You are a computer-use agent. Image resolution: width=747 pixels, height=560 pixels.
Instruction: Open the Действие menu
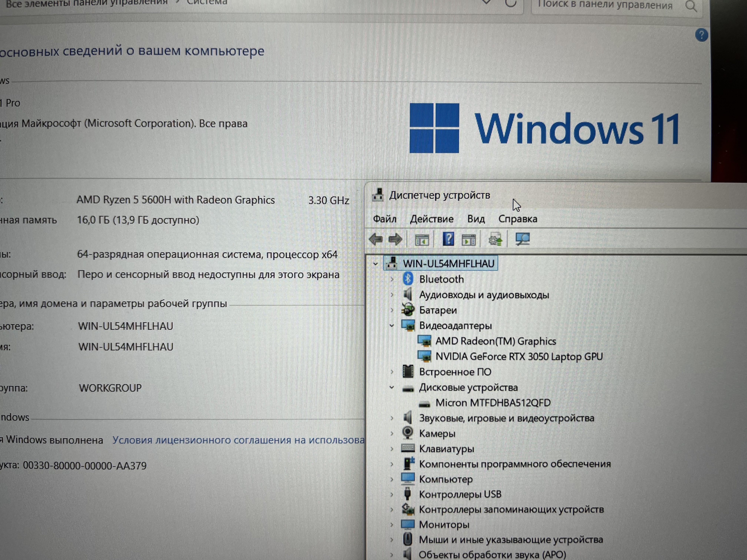(x=431, y=219)
